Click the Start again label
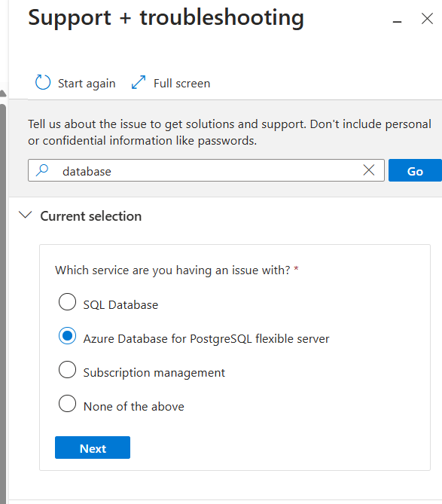442x504 pixels. click(87, 84)
